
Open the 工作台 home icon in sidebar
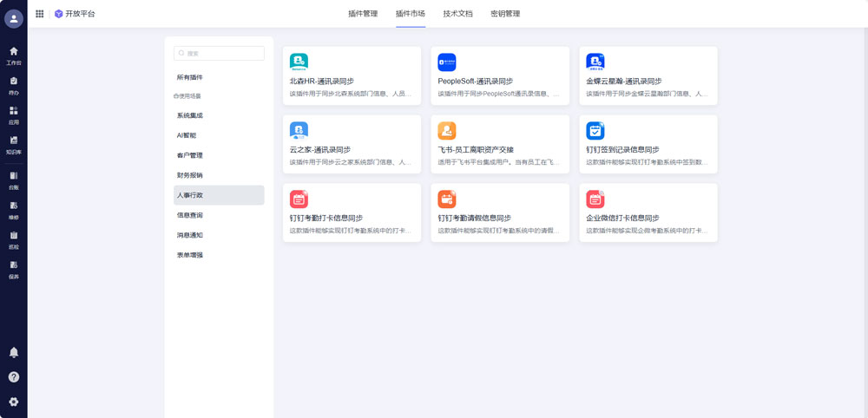tap(13, 55)
